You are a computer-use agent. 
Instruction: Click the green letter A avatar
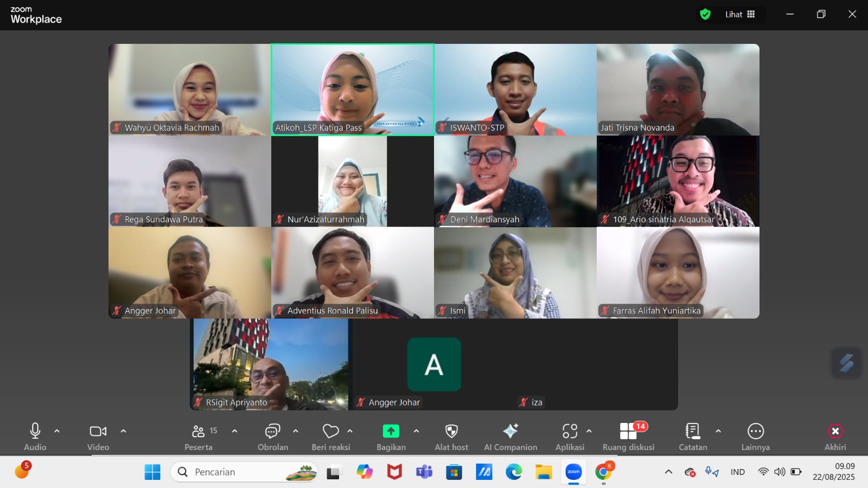434,364
